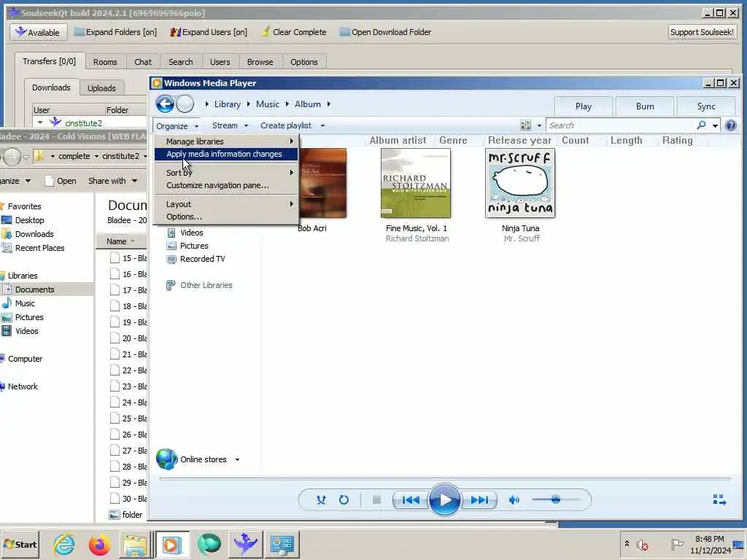Switch to the Burn tab
747x560 pixels.
[x=645, y=106]
